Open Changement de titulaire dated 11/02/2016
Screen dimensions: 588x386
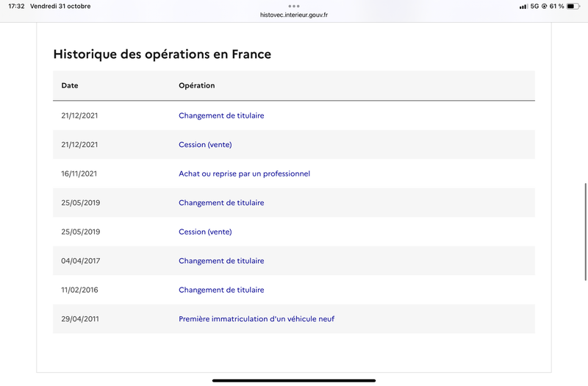click(x=221, y=290)
